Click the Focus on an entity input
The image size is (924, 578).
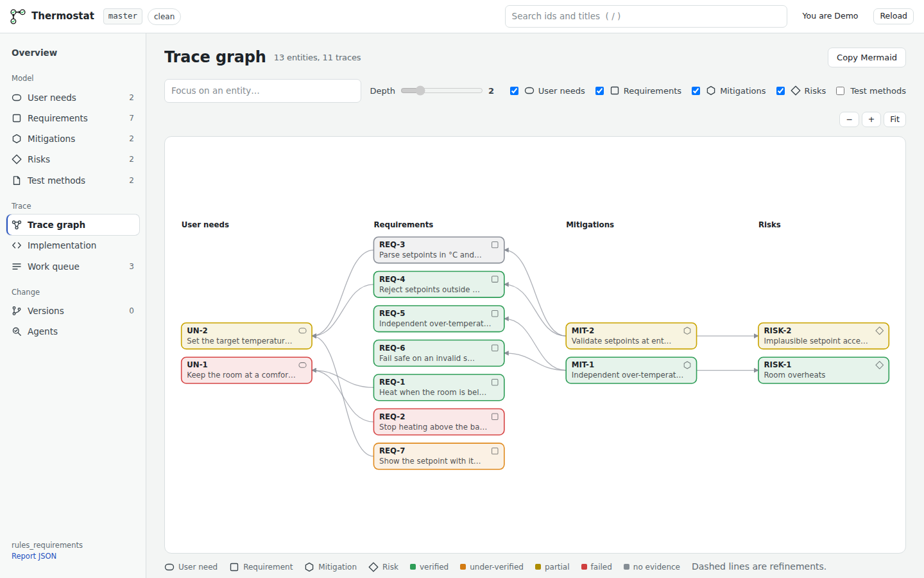(x=262, y=91)
